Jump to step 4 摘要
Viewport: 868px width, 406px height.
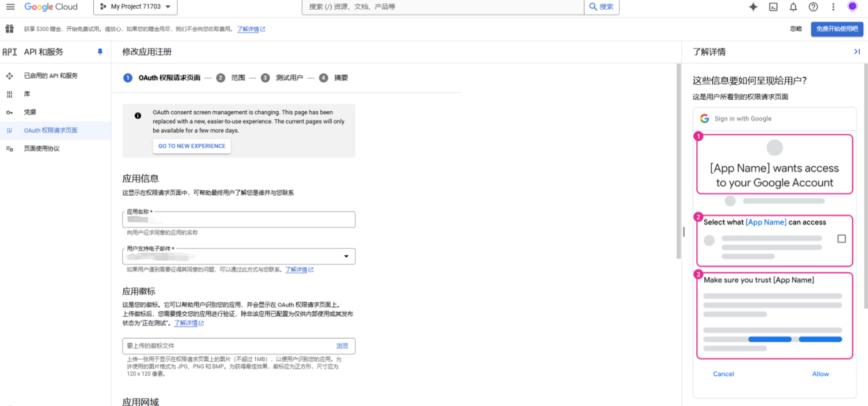point(334,78)
